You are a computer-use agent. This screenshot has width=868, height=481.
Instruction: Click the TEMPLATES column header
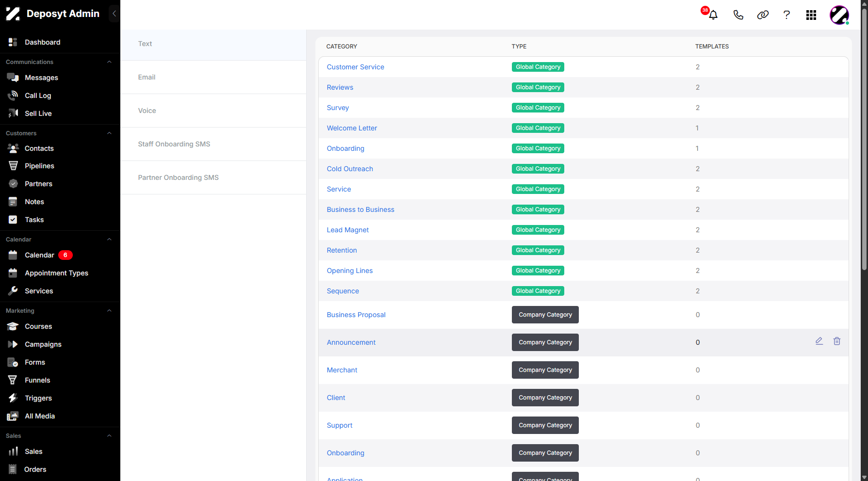tap(712, 47)
